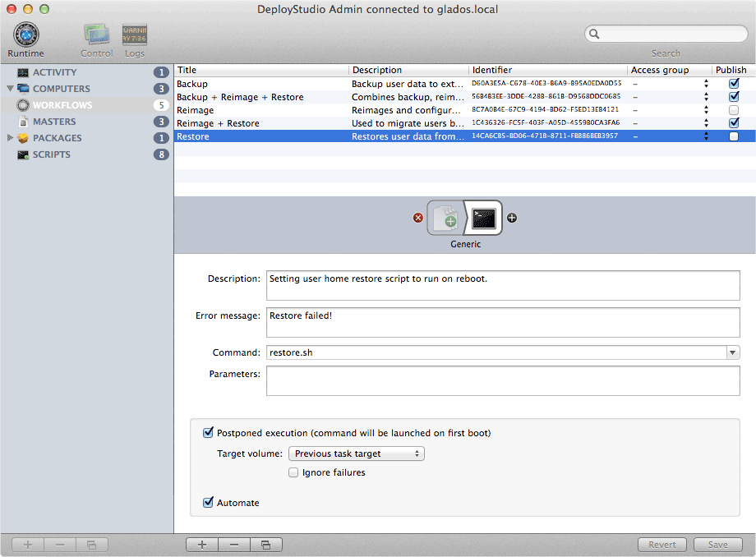This screenshot has height=557, width=756.
Task: Select Scripts in the sidebar
Action: pyautogui.click(x=51, y=154)
